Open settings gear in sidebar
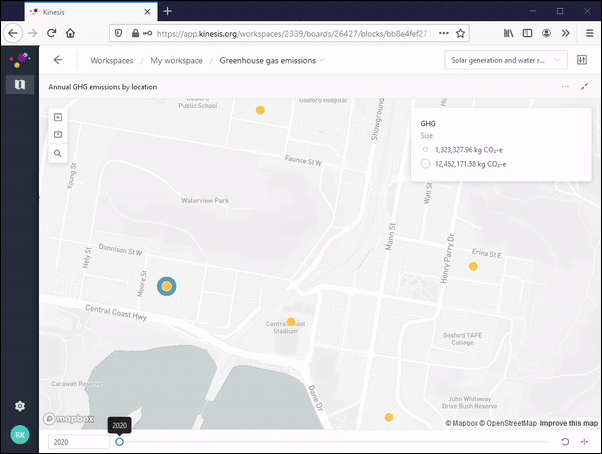 20,406
